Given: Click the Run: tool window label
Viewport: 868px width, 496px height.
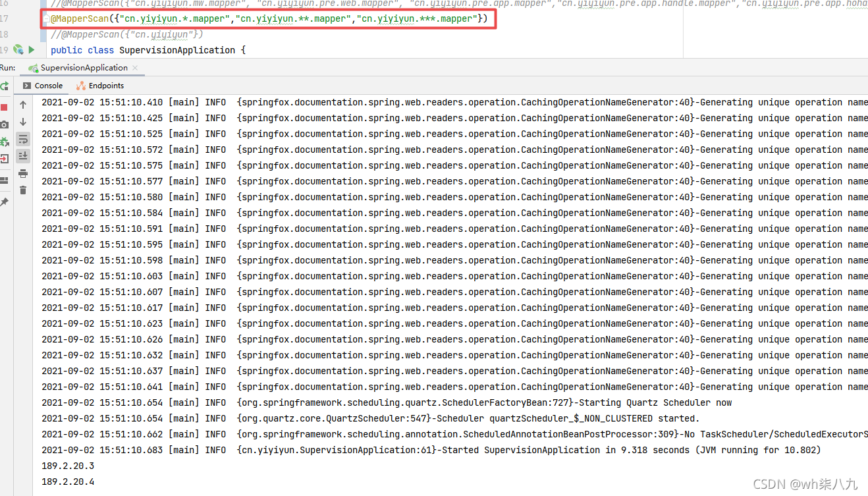Looking at the screenshot, I should 8,68.
